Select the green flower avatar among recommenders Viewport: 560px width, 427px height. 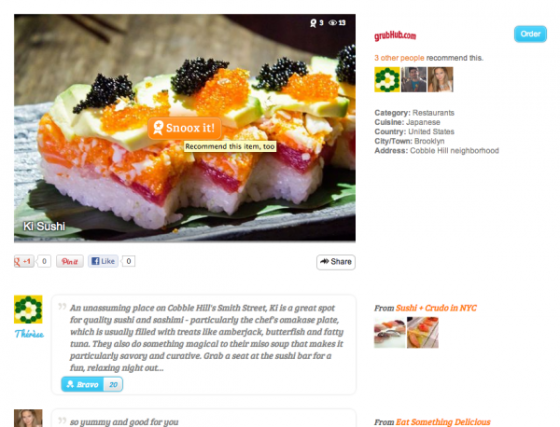387,79
